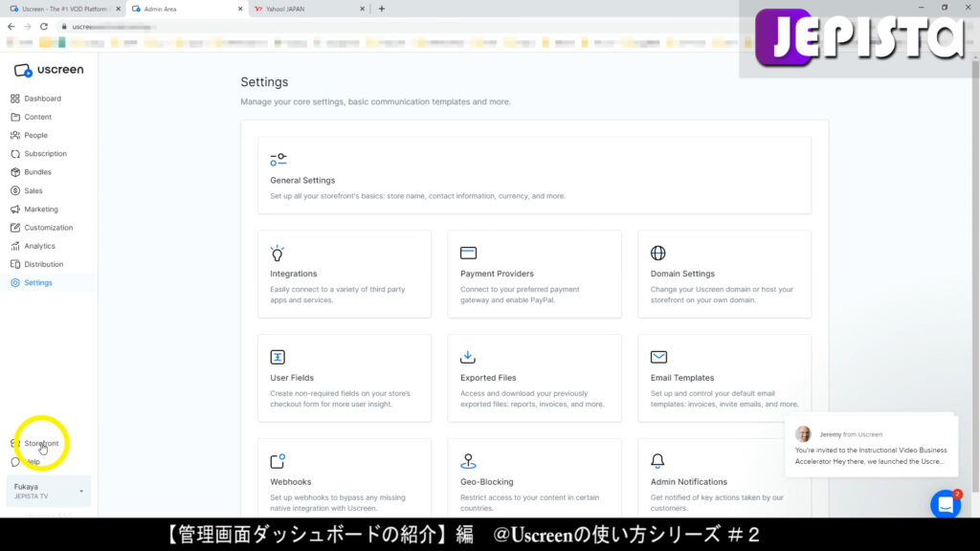Open Domain Settings title

[x=682, y=274]
